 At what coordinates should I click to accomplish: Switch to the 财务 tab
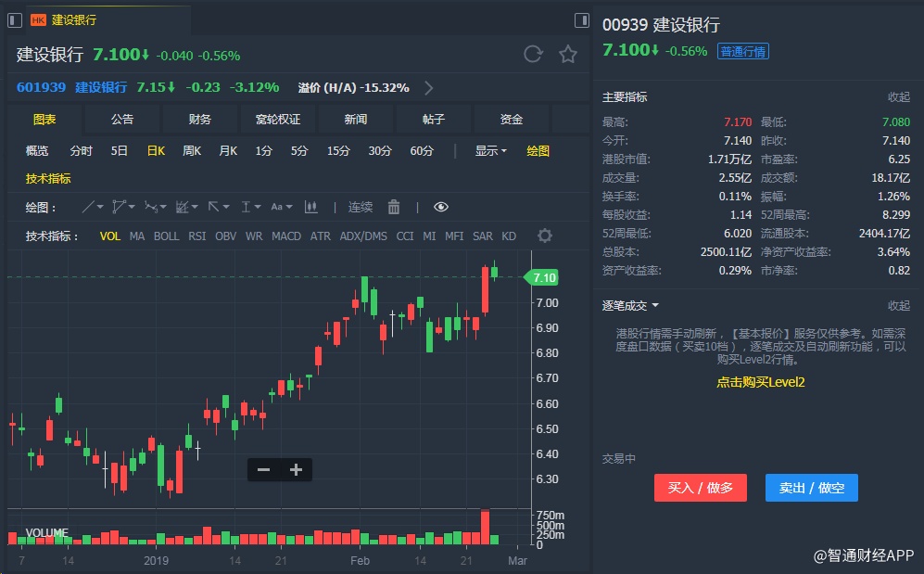pyautogui.click(x=200, y=120)
